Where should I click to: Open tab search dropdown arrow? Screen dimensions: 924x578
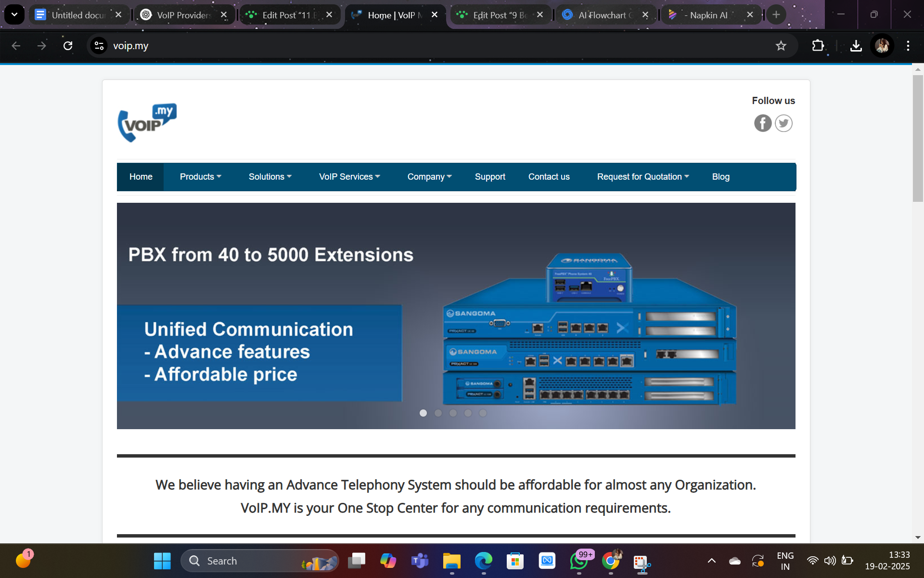point(14,15)
